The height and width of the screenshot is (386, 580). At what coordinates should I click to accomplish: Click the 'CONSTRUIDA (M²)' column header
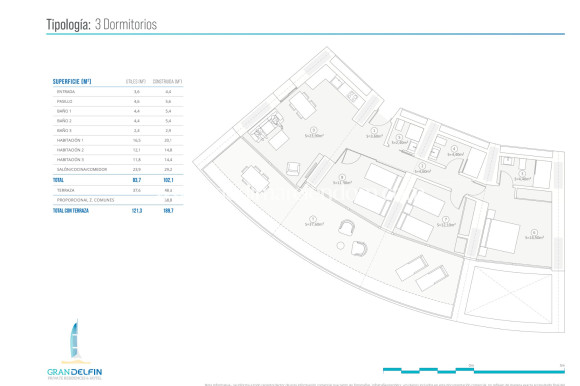[167, 81]
